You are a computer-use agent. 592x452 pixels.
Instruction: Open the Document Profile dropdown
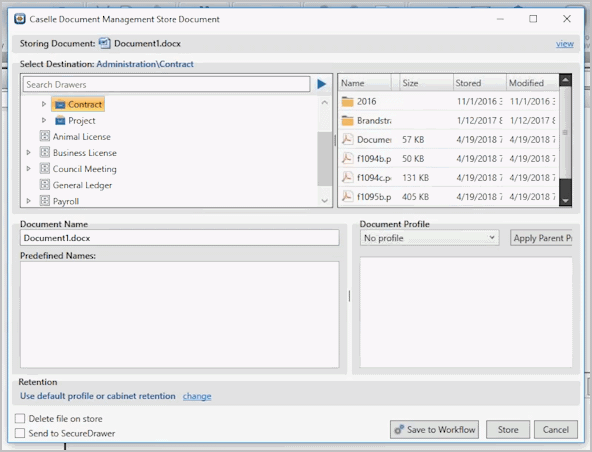[x=429, y=238]
